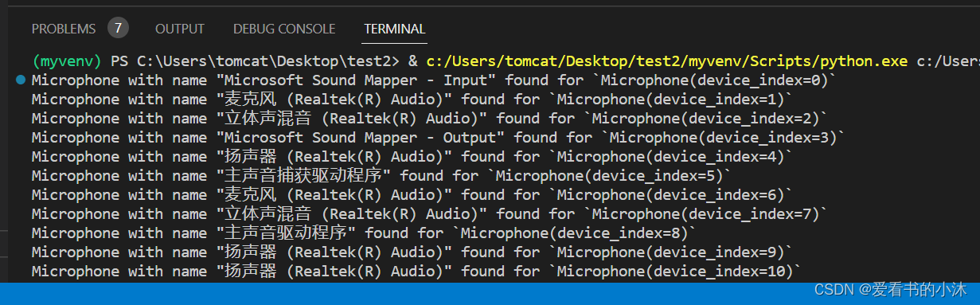This screenshot has width=980, height=305.
Task: Click the device_index=8 主声音驱动程序 line
Action: click(x=364, y=233)
